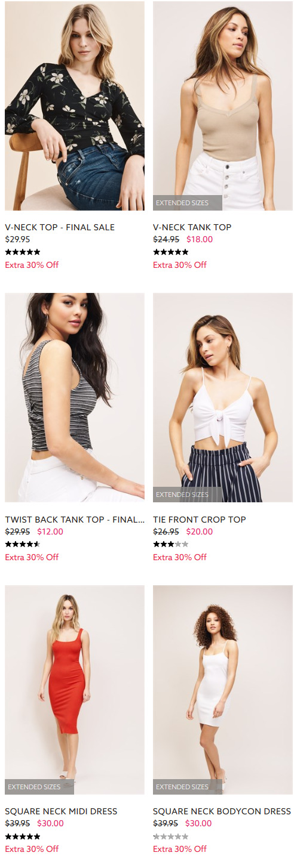Screen dimensions: 294x868
Task: Open the floral V-Neck Top product image
Action: [75, 106]
